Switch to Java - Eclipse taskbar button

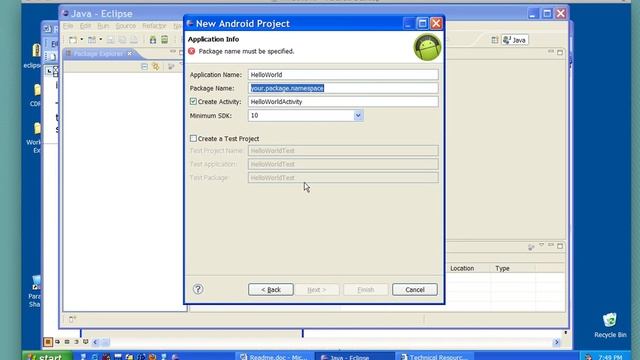(x=355, y=357)
